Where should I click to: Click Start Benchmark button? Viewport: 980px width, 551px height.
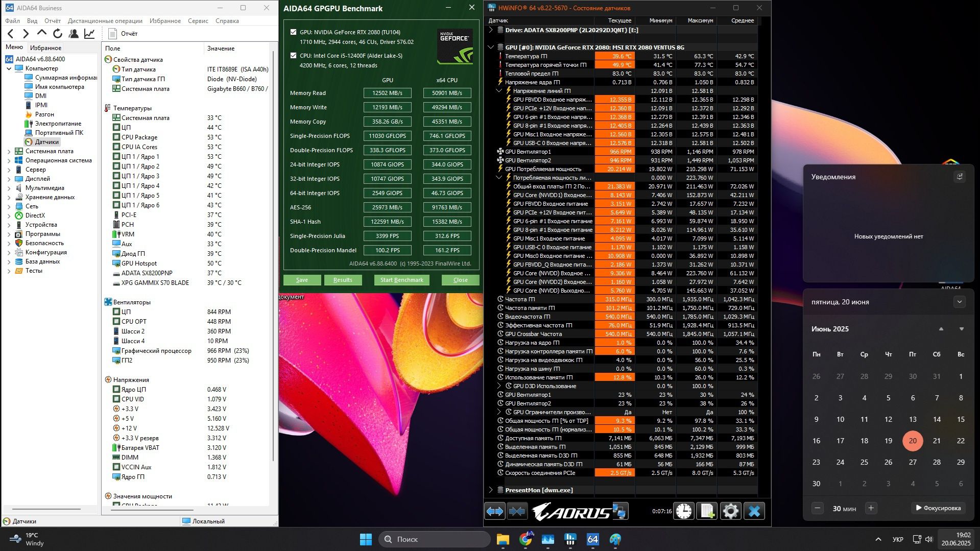tap(402, 280)
